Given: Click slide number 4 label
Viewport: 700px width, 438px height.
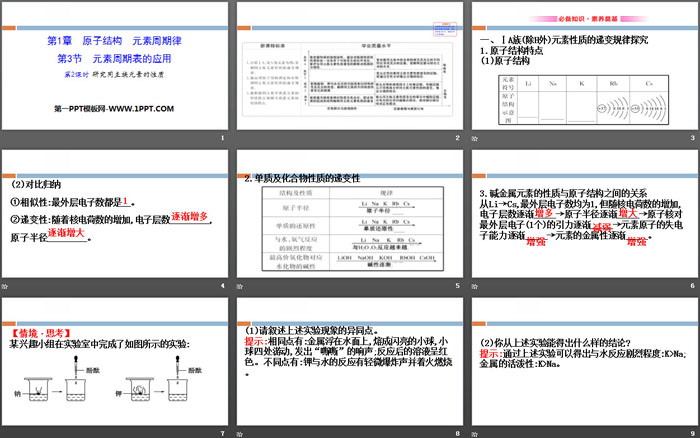Looking at the screenshot, I should coord(222,286).
